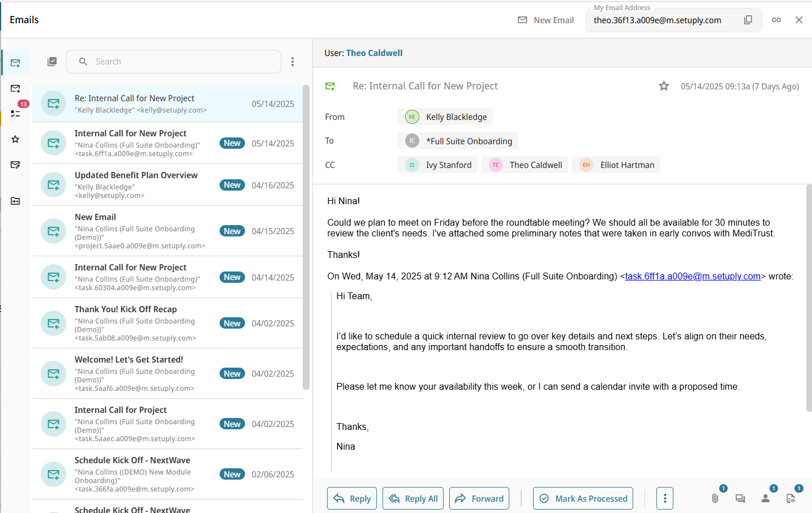This screenshot has height=513, width=812.
Task: Copy your email address with the copy icon
Action: pos(748,19)
